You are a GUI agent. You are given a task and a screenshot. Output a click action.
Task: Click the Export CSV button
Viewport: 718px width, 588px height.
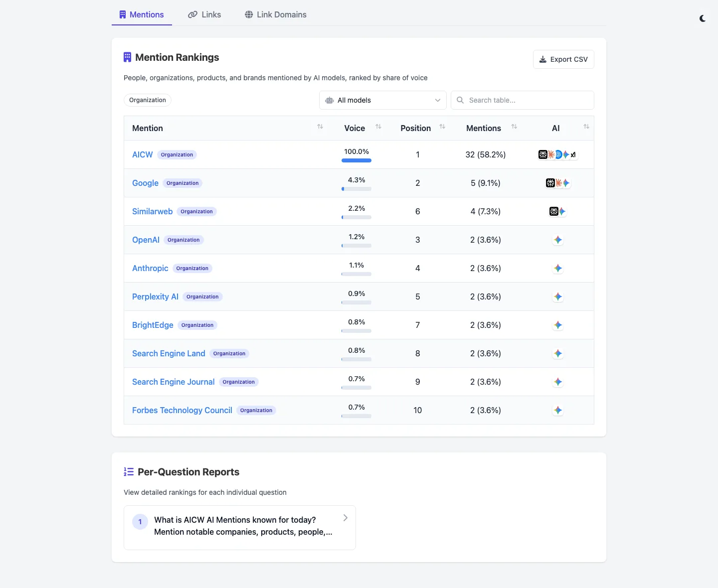point(563,59)
